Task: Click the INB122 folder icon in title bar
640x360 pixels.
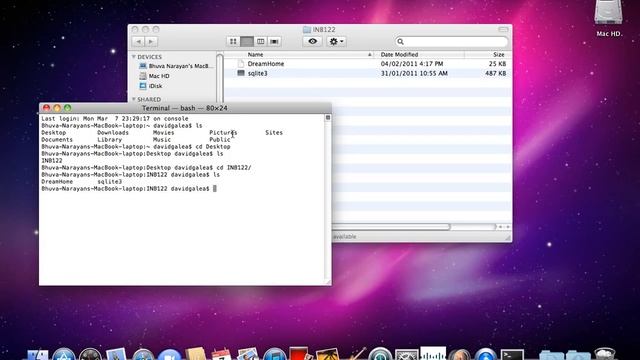Action: (307, 29)
